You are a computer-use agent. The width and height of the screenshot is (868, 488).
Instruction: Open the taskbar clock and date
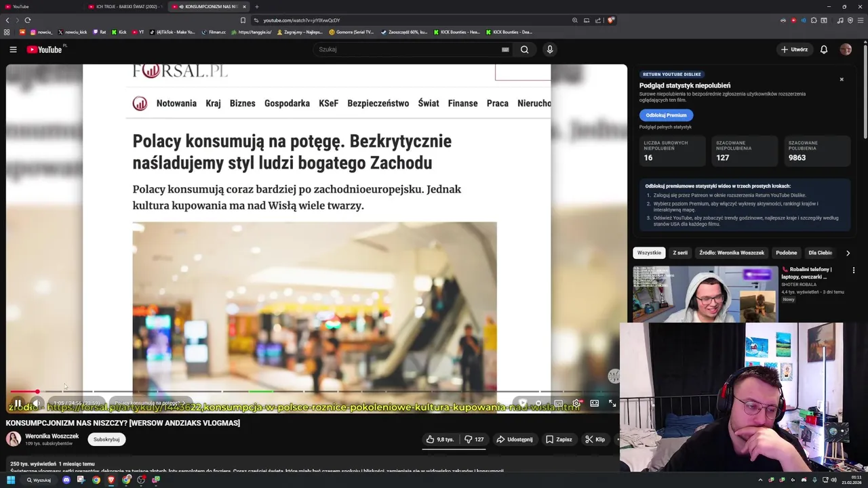point(852,480)
